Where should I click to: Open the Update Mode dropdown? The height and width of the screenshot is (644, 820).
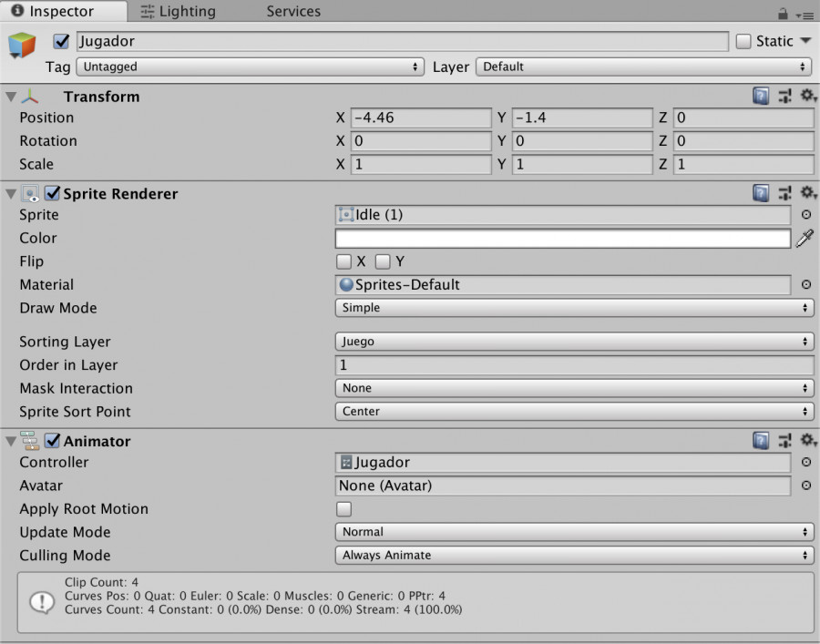574,532
